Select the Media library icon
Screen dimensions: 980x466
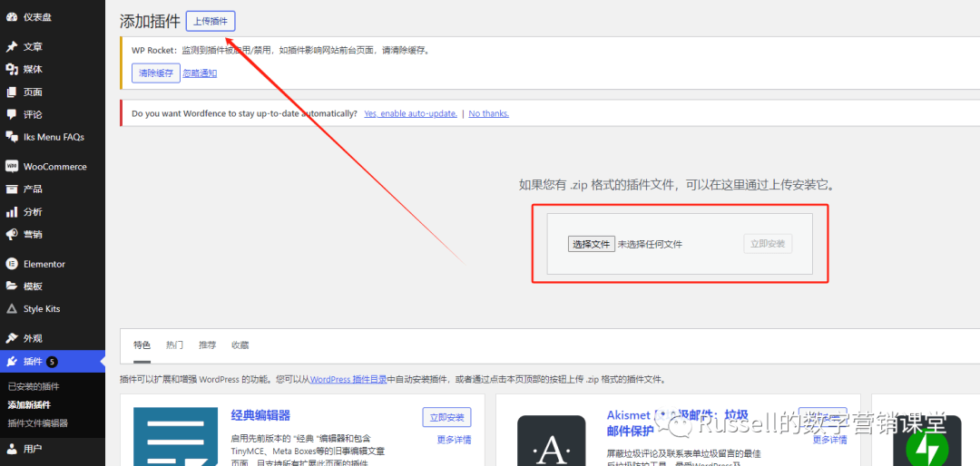coord(11,69)
